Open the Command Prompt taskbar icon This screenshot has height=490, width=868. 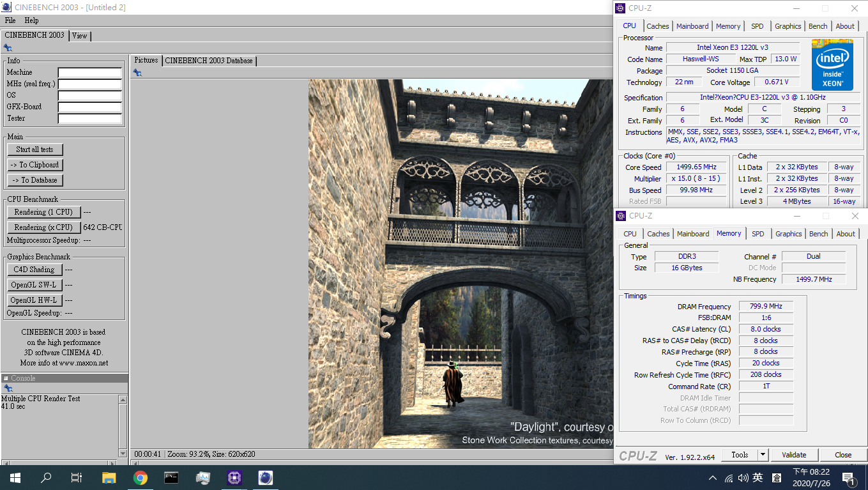click(171, 477)
